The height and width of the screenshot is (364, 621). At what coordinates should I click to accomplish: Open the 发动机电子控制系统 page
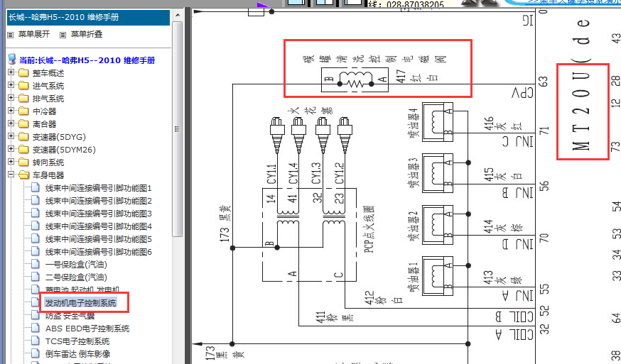[80, 303]
